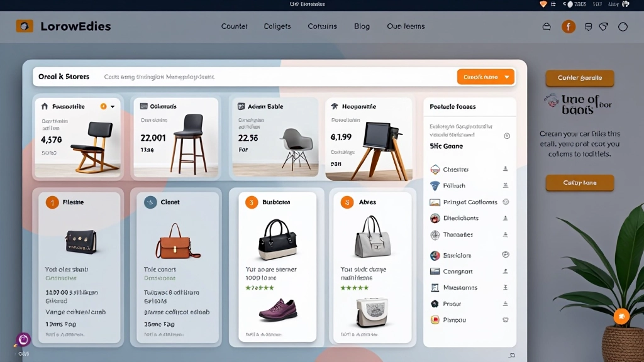
Task: Toggle the round icon right of Simciolora
Action: 506,255
